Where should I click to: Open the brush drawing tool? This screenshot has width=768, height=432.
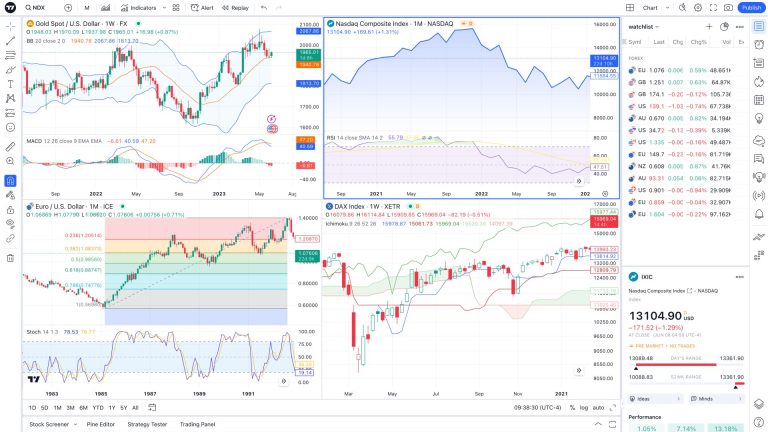pos(10,70)
